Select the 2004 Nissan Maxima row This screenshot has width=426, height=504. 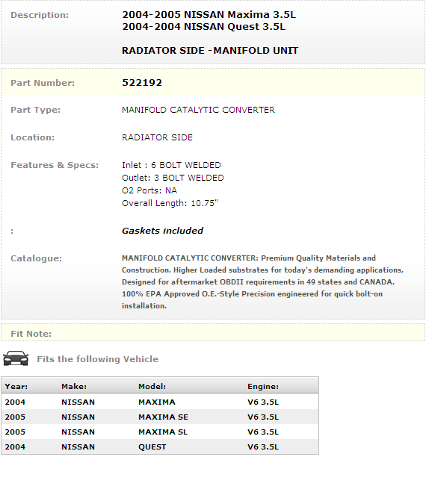tap(160, 402)
